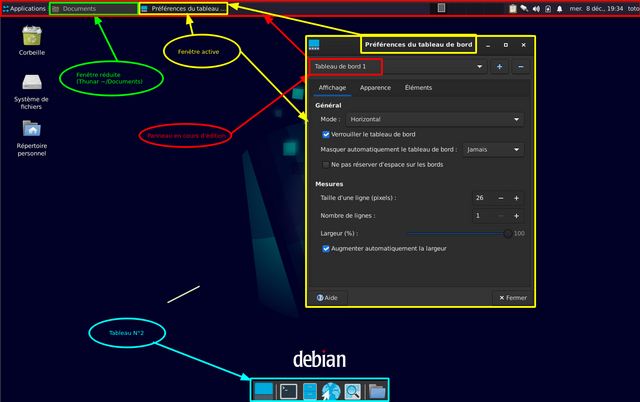Viewport: 640px width, 402px height.
Task: Open the Mode Horizontal dropdown
Action: 435,119
